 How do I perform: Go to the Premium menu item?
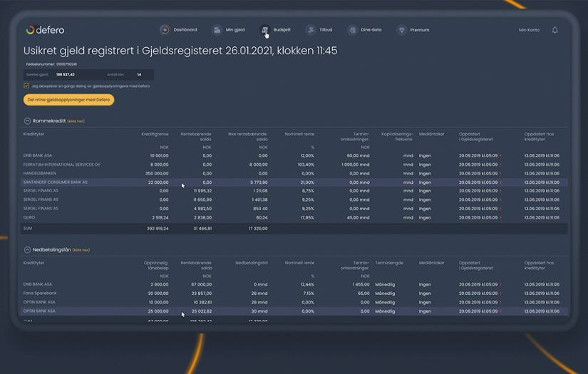click(x=419, y=30)
